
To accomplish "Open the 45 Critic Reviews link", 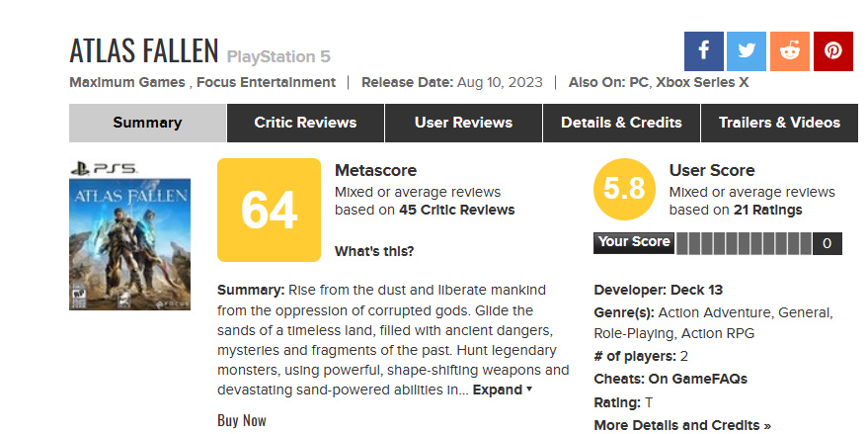I will pyautogui.click(x=457, y=210).
